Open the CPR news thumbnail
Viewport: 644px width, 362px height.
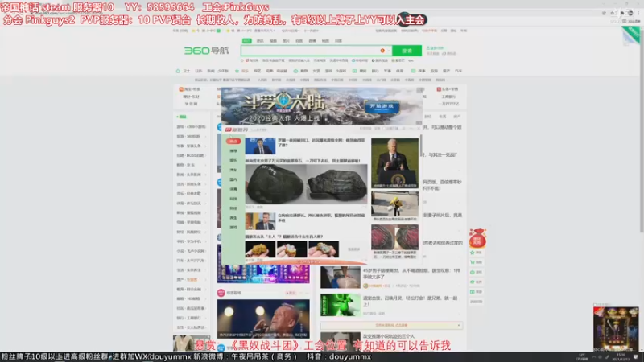341,278
